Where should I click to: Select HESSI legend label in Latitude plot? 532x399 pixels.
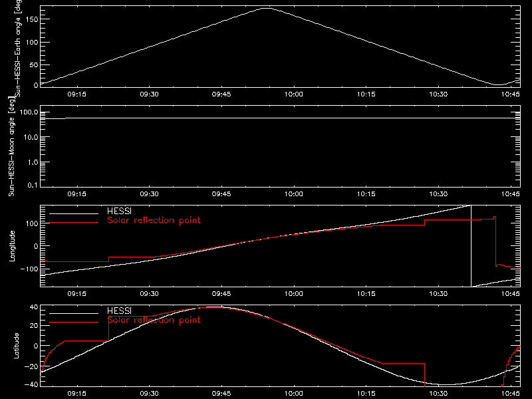coord(119,311)
